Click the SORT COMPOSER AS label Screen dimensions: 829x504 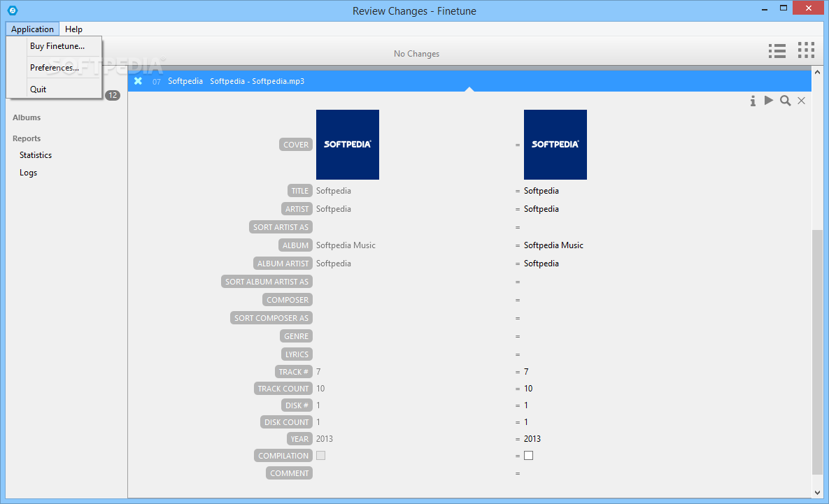(271, 318)
